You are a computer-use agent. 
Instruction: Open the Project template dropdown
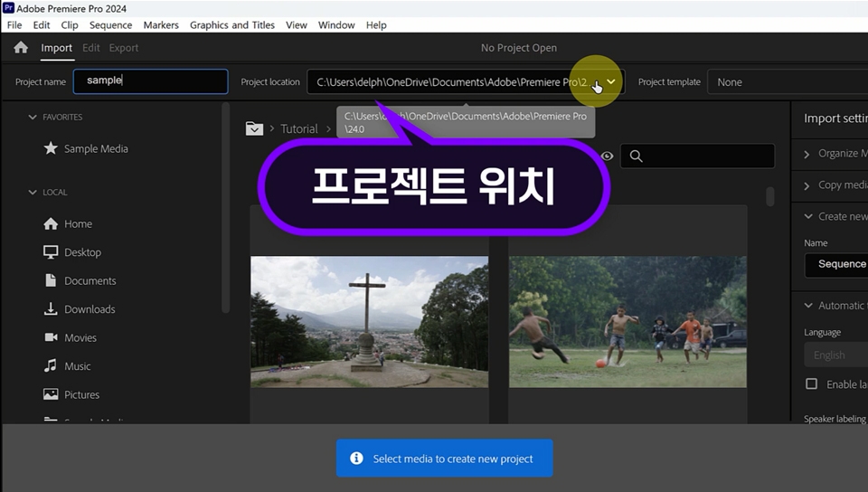pos(788,82)
